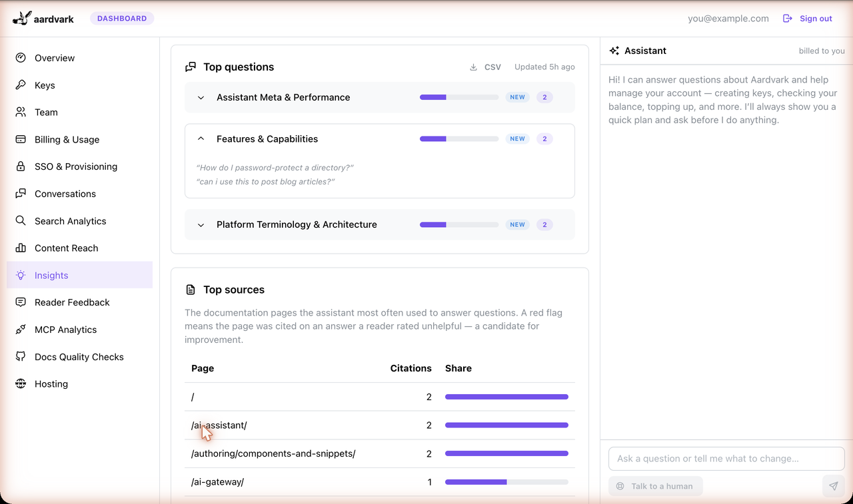Viewport: 853px width, 504px height.
Task: Click the question about posting blog articles
Action: pyautogui.click(x=266, y=182)
